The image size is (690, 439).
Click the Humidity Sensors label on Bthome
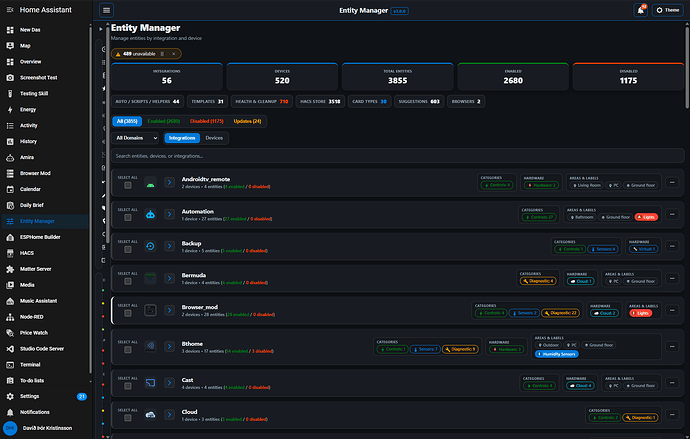click(557, 354)
